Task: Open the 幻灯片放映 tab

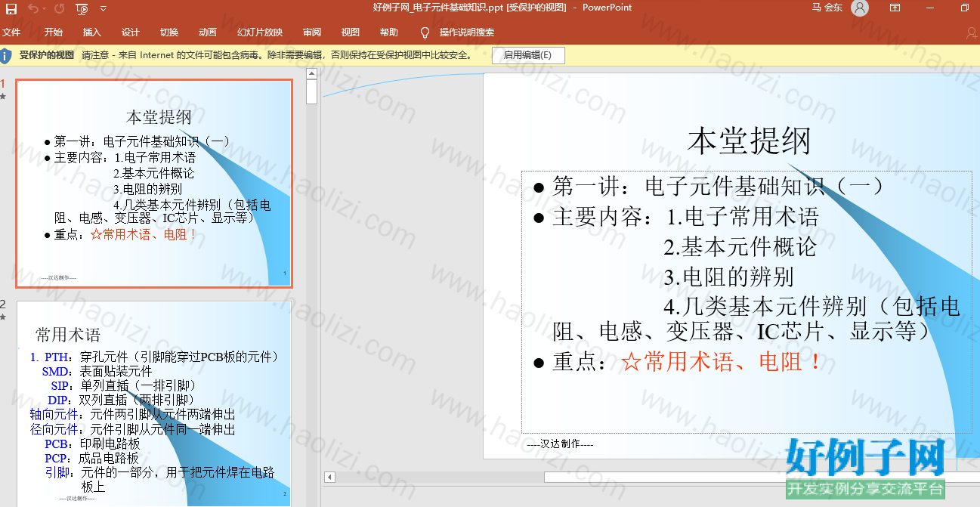Action: 260,32
